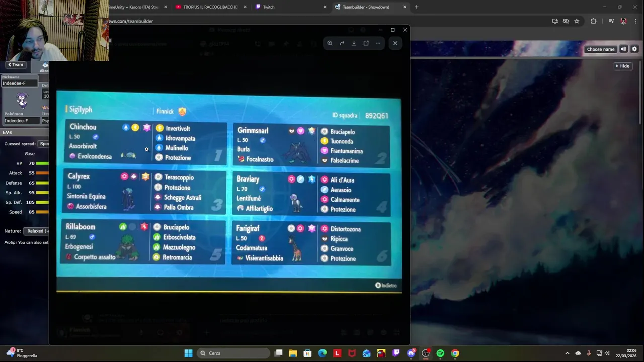Open the image viewer three-dots more menu
This screenshot has width=644, height=362.
coord(378,43)
